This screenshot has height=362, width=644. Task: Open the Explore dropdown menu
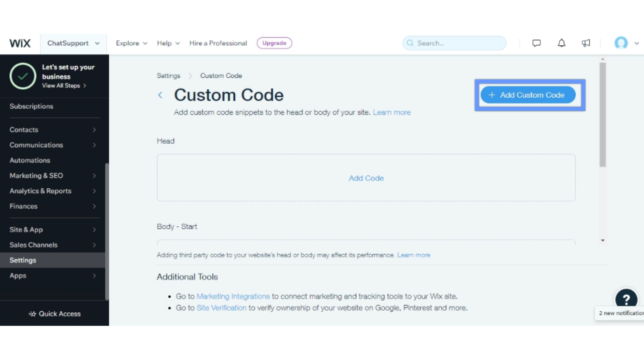point(131,43)
